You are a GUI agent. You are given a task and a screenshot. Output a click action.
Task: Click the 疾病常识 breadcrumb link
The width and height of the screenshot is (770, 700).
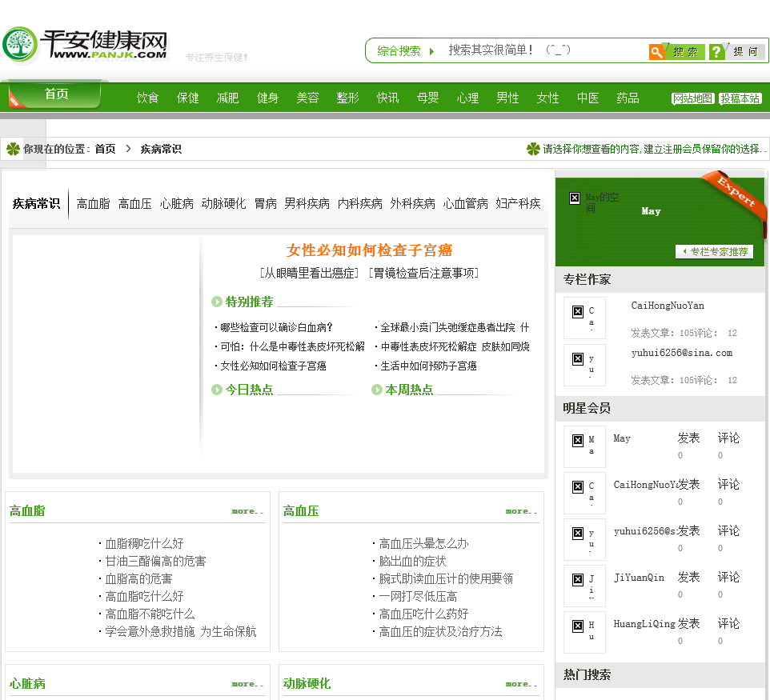(161, 149)
